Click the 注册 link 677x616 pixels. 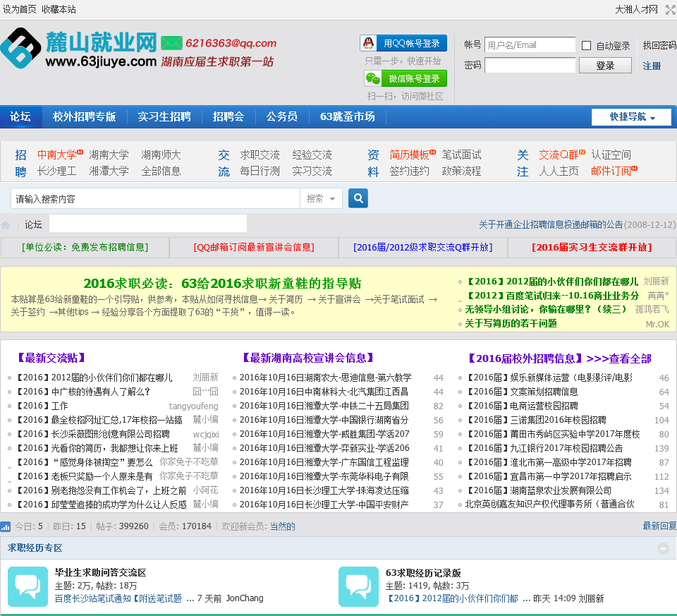[x=652, y=66]
